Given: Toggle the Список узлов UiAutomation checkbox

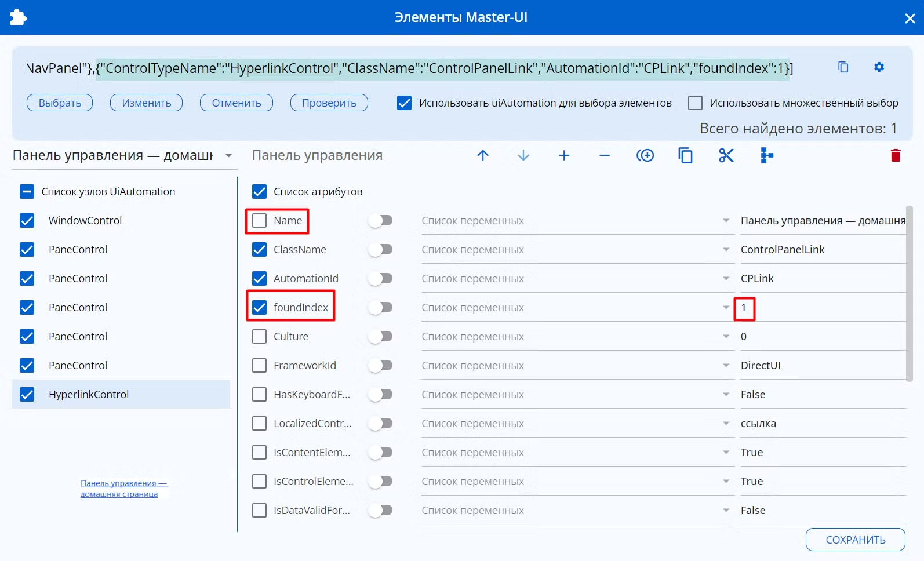Looking at the screenshot, I should click(27, 192).
